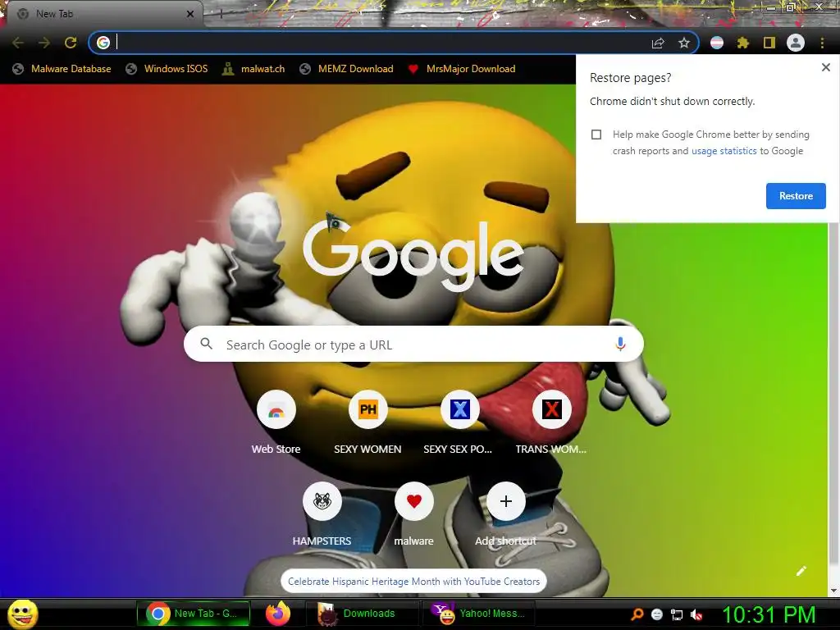Open the Chrome three-dot menu
The width and height of the screenshot is (840, 630).
[822, 43]
